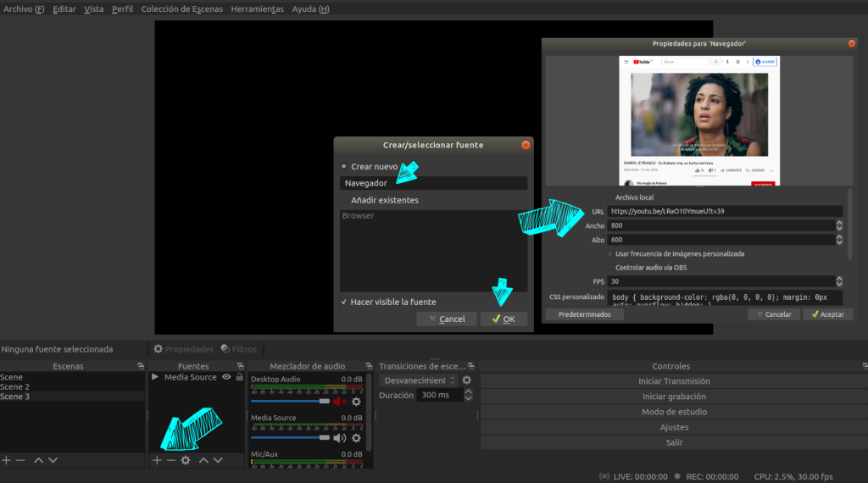Viewport: 868px width, 483px height.
Task: Click Aceptar in Navegador properties
Action: [x=827, y=314]
